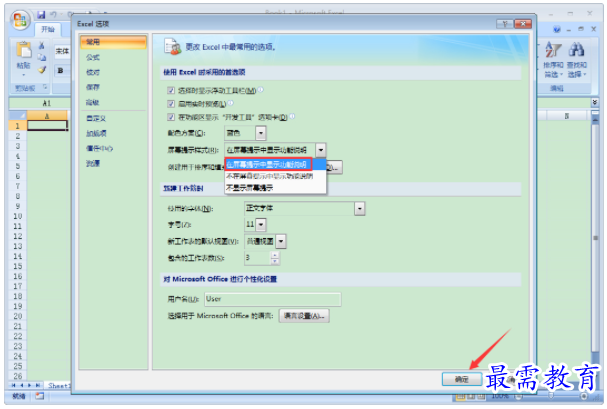Click the Sort and Filter (排序和筛选) icon
Screen dimensions: 607x409
tap(553, 51)
